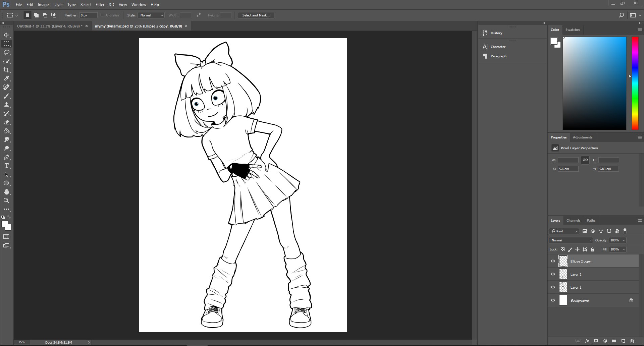
Task: Click the rainbow hue slider strip
Action: pos(635,83)
